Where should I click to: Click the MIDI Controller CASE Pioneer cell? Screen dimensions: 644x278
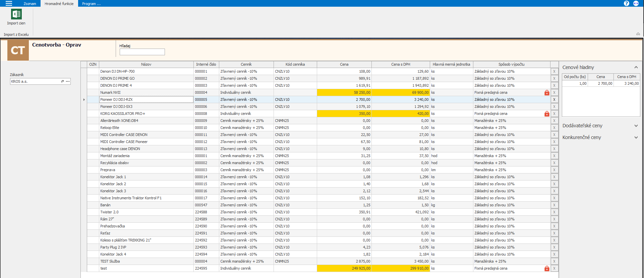pos(146,142)
